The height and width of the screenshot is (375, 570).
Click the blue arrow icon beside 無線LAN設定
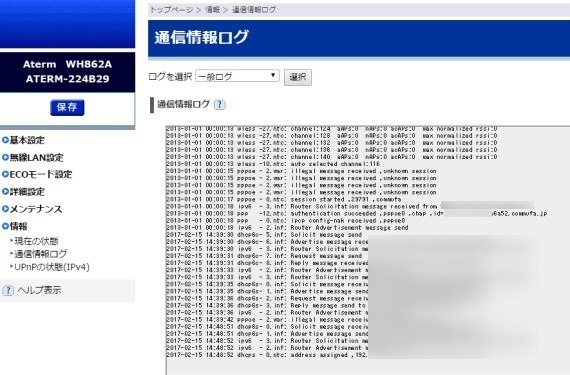point(5,157)
